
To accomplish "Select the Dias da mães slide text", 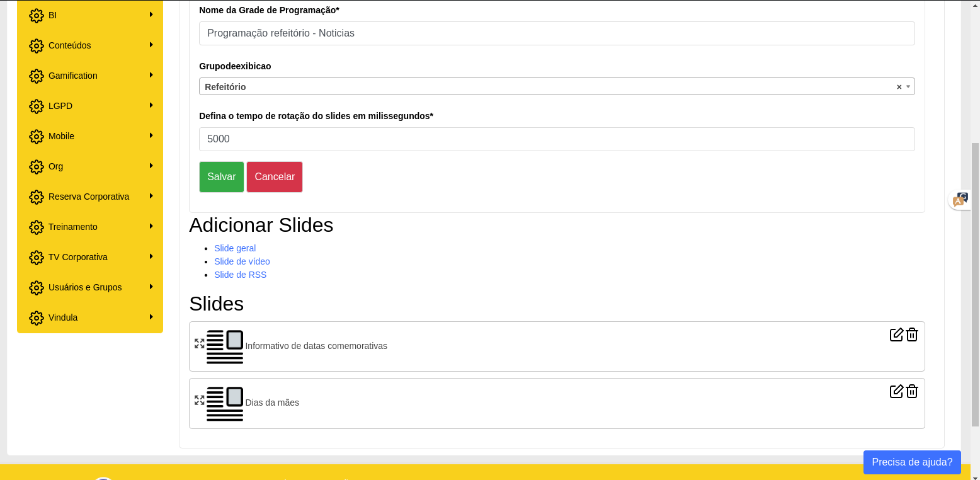I will click(x=272, y=403).
